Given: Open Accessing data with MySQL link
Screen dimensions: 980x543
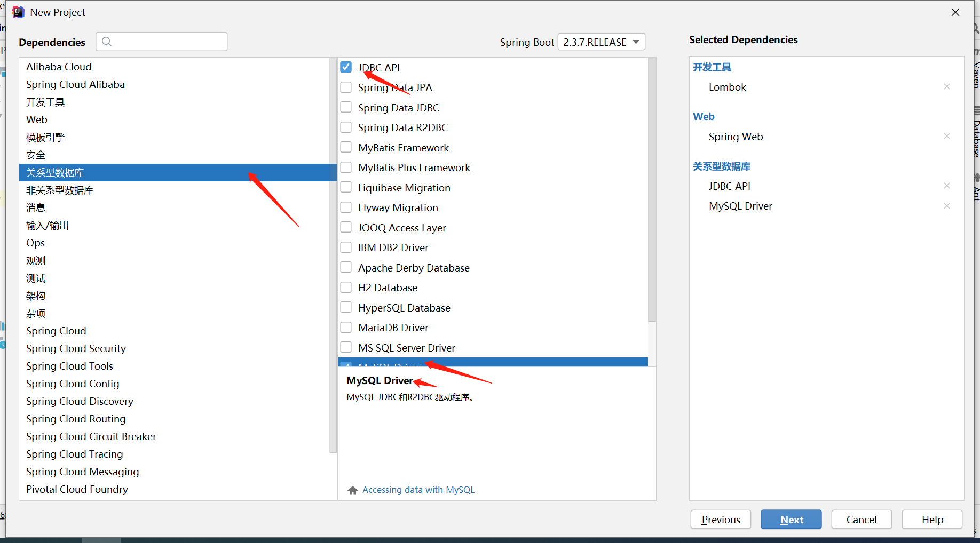Looking at the screenshot, I should click(x=418, y=490).
